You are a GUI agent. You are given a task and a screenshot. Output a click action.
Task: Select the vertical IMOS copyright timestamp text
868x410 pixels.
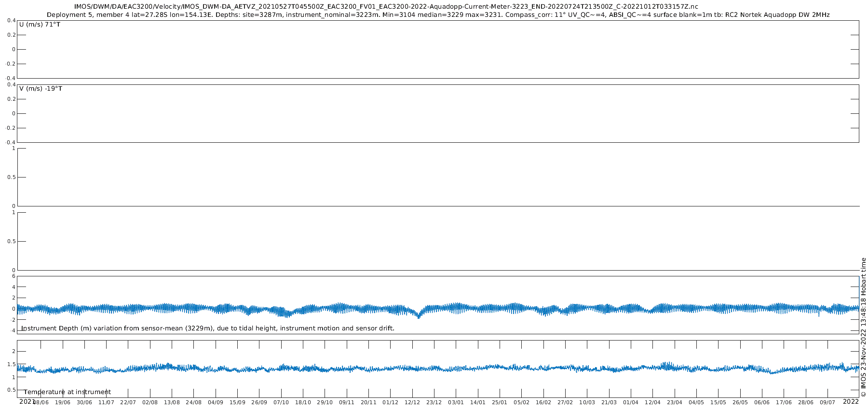point(863,327)
